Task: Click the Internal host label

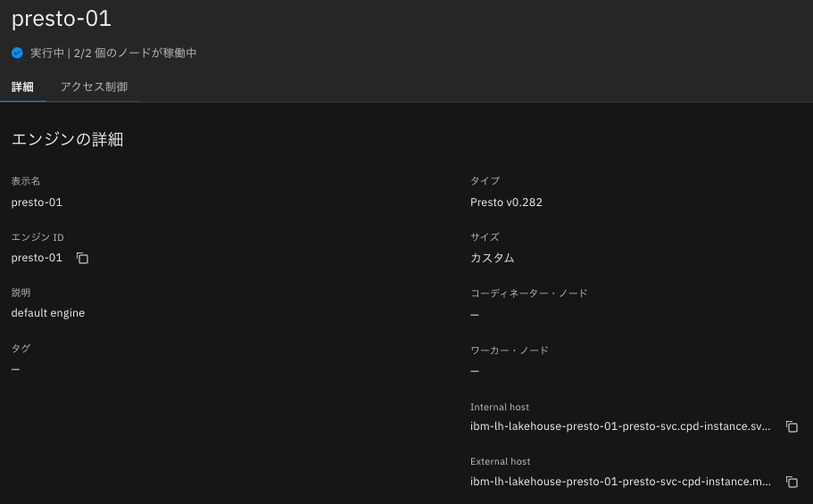Action: coord(499,407)
